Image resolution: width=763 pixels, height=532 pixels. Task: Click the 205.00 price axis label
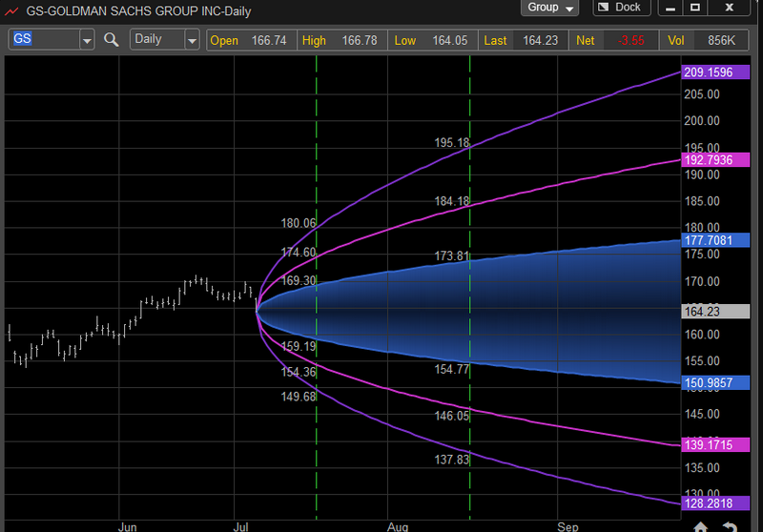coord(702,94)
